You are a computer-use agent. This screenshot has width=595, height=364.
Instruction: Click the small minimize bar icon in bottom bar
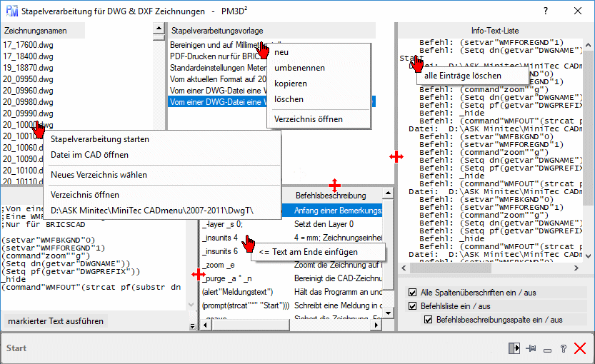(548, 350)
